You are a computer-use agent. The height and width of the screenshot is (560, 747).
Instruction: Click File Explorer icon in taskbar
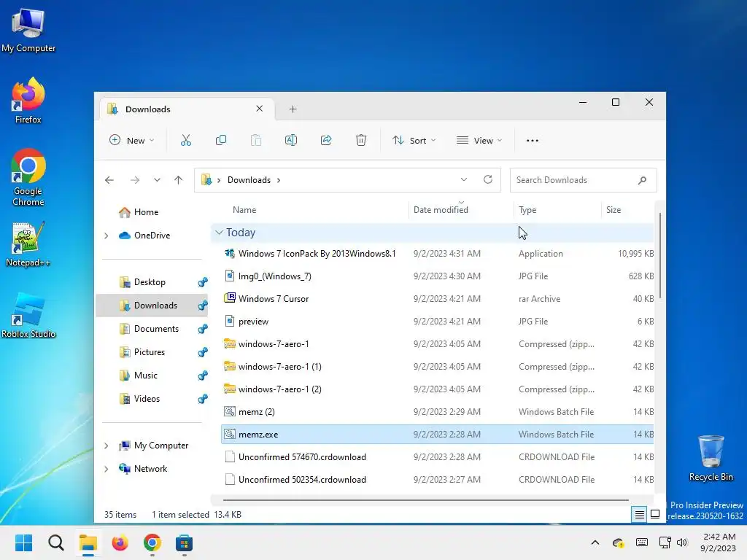[88, 542]
